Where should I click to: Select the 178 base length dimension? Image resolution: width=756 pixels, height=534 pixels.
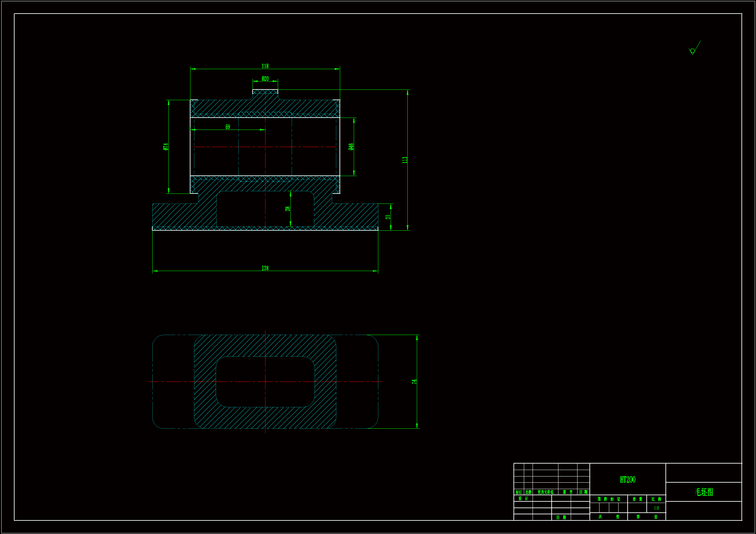(x=265, y=268)
